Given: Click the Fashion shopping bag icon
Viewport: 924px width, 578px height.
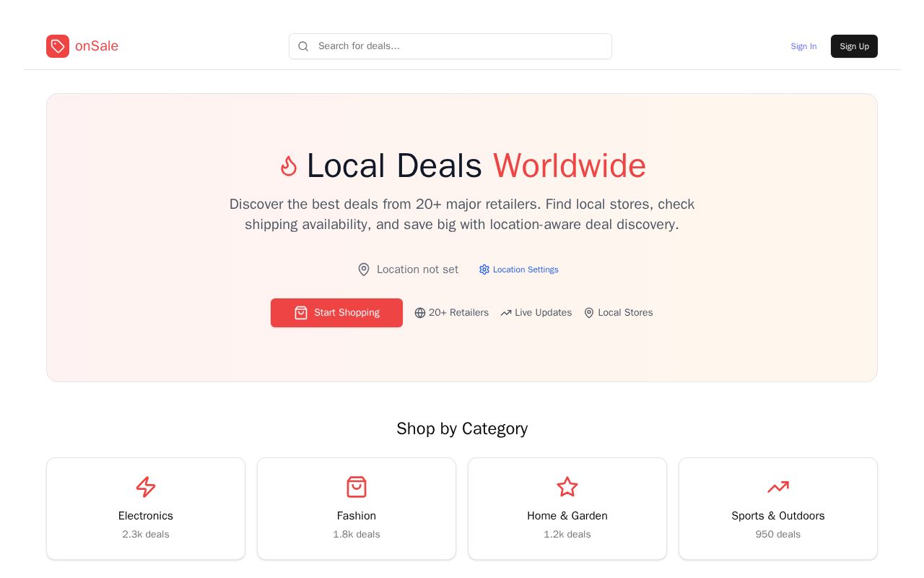Looking at the screenshot, I should pyautogui.click(x=357, y=487).
